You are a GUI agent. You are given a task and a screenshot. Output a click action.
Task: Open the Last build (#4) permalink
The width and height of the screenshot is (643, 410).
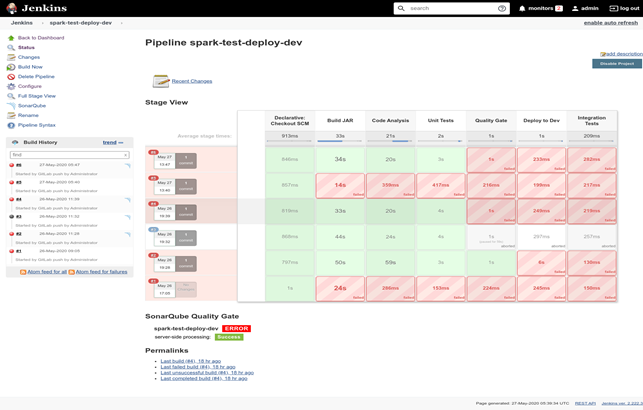(x=191, y=361)
